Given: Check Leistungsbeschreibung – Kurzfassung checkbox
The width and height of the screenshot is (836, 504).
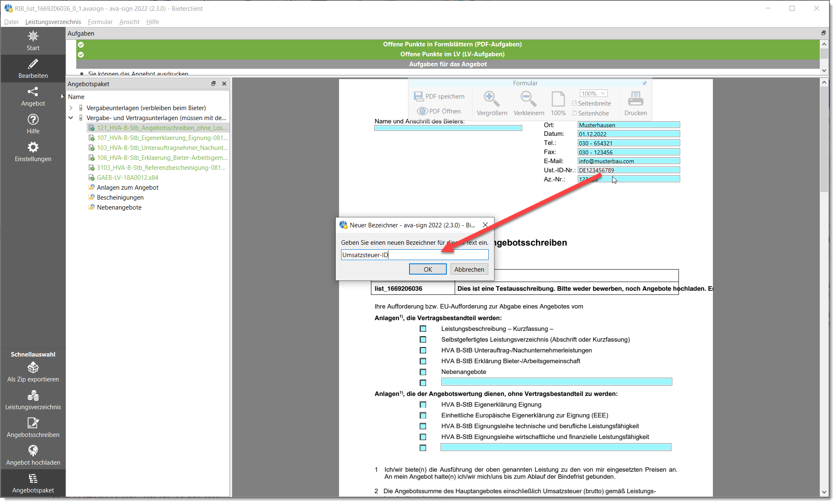Looking at the screenshot, I should click(x=423, y=329).
